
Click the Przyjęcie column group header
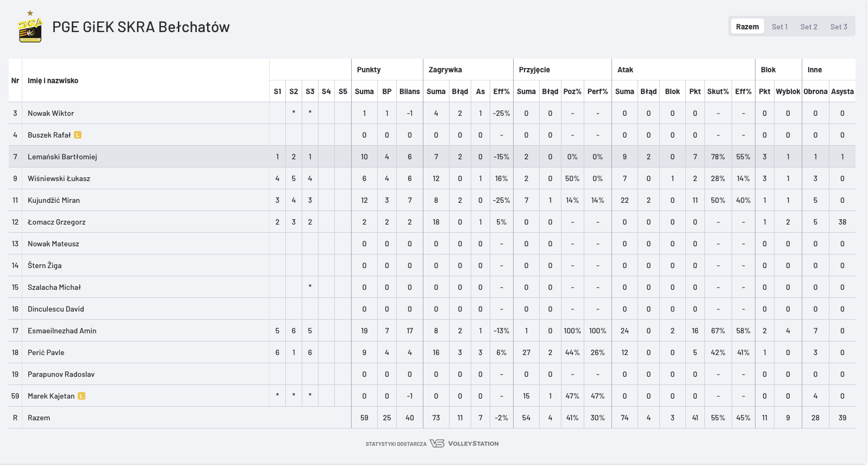[534, 70]
